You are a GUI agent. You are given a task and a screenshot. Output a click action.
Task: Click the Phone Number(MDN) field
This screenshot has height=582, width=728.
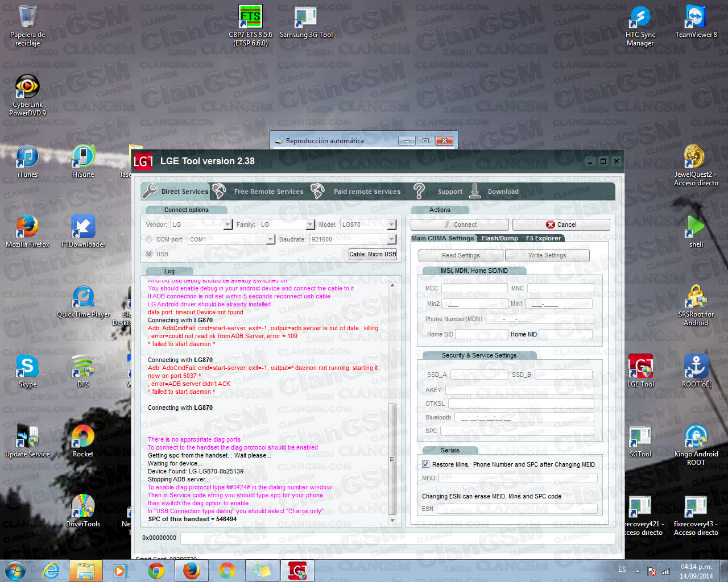[540, 319]
